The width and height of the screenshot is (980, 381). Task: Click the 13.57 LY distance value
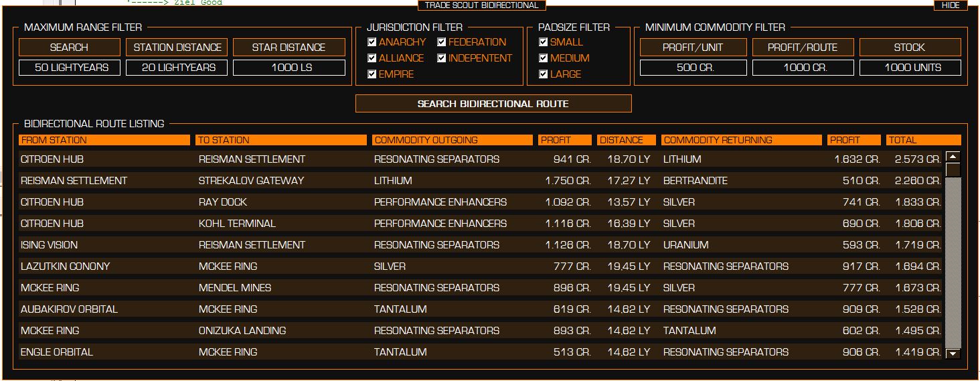click(x=629, y=202)
